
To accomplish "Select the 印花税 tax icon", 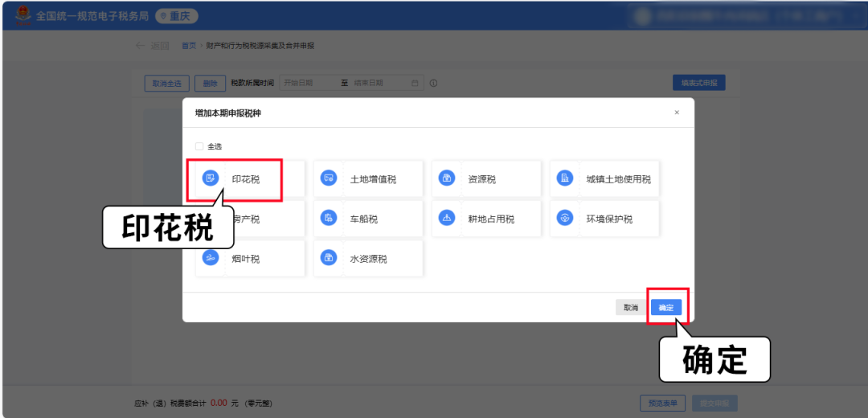I will 211,178.
